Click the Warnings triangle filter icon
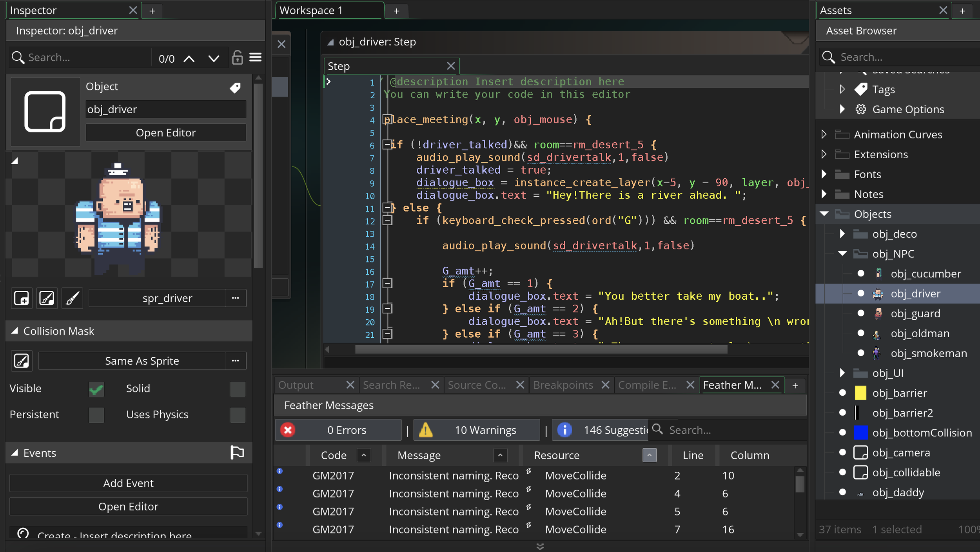 pos(426,430)
